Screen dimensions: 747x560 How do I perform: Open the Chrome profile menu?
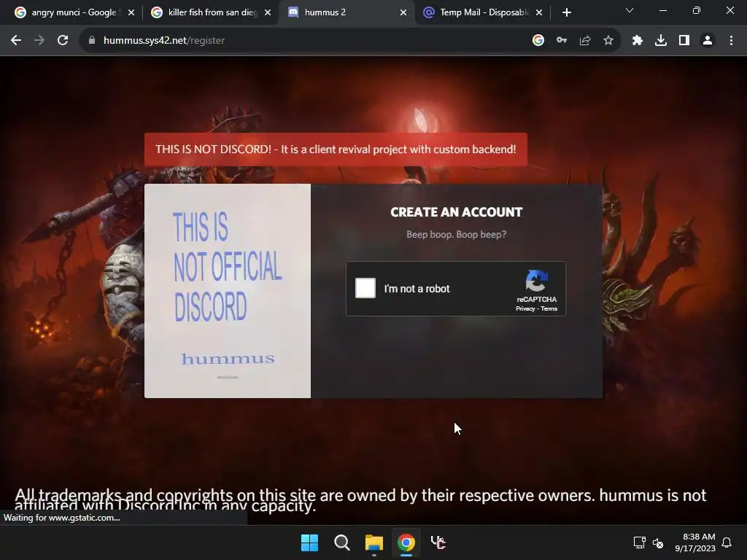[708, 41]
